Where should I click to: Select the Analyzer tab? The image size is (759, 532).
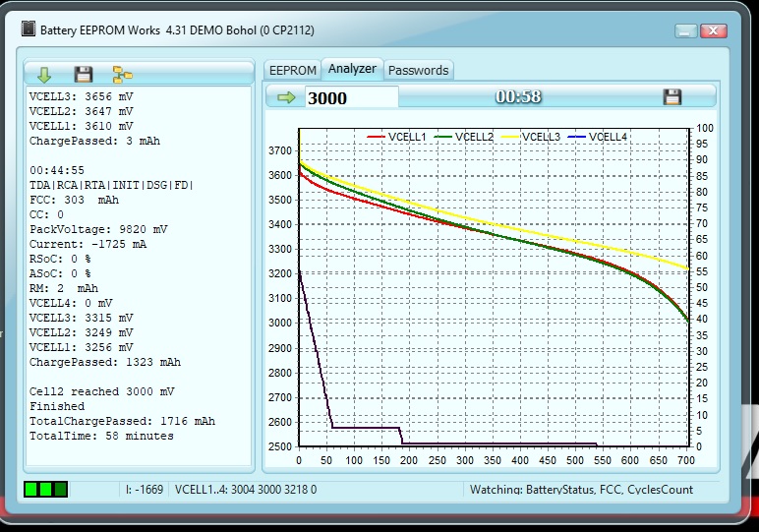click(x=352, y=69)
